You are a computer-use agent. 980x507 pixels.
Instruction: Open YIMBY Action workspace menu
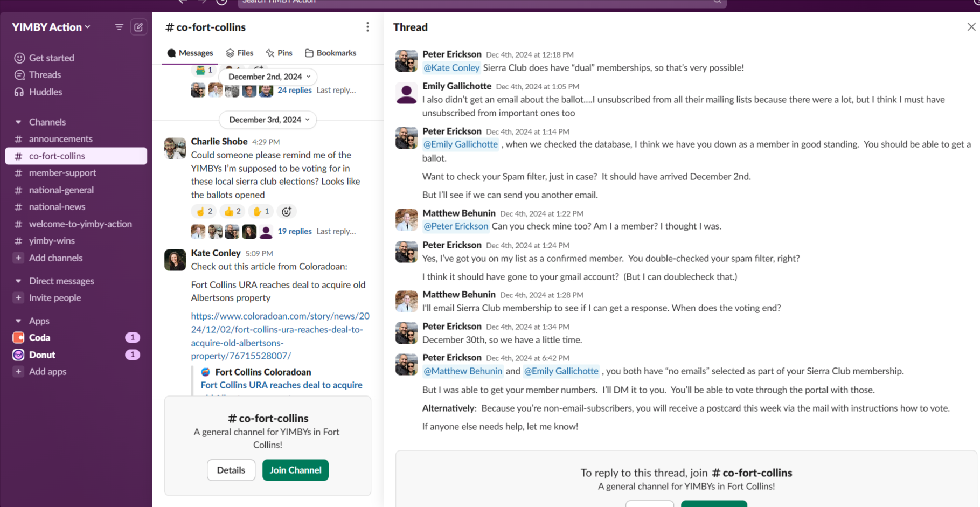coord(51,27)
